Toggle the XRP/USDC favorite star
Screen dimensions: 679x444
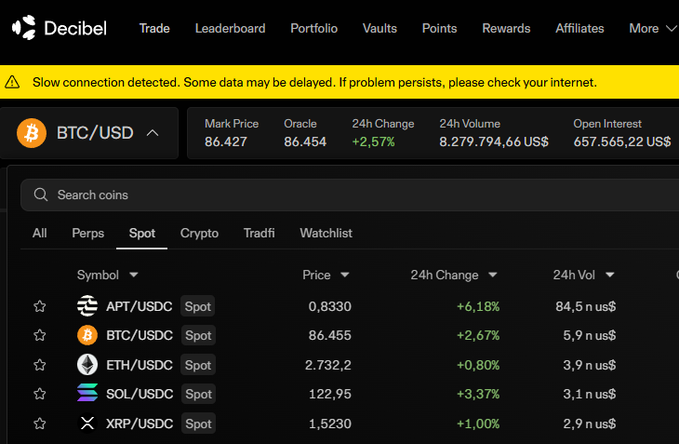[x=40, y=423]
